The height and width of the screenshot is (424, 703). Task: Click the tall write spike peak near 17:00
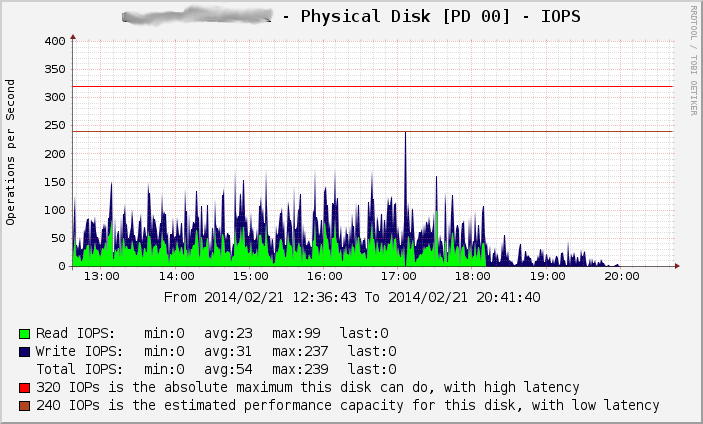point(405,133)
